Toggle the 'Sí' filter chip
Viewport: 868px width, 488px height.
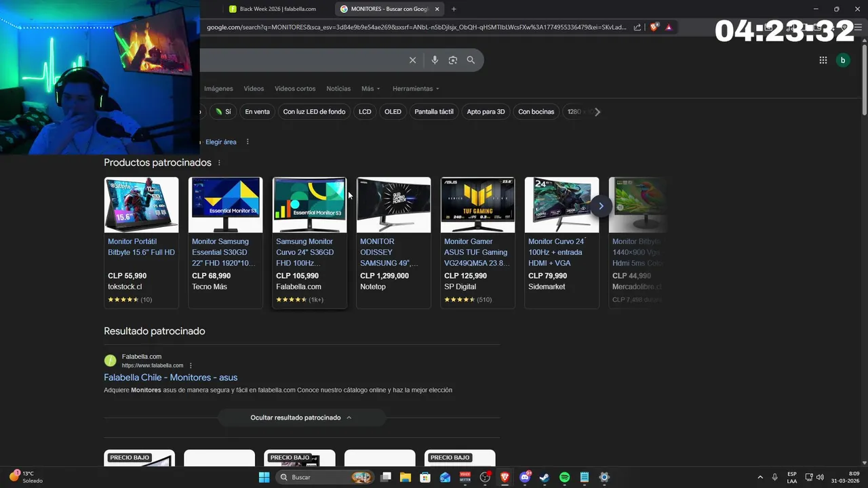click(x=223, y=112)
